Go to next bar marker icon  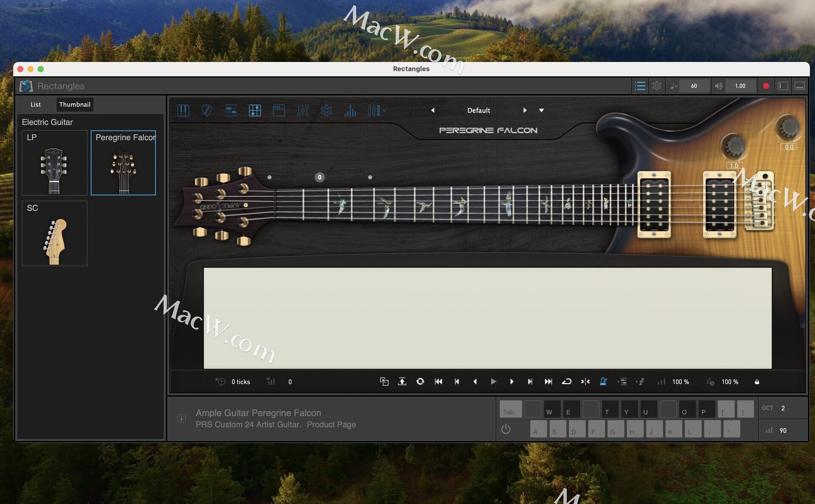(x=530, y=382)
